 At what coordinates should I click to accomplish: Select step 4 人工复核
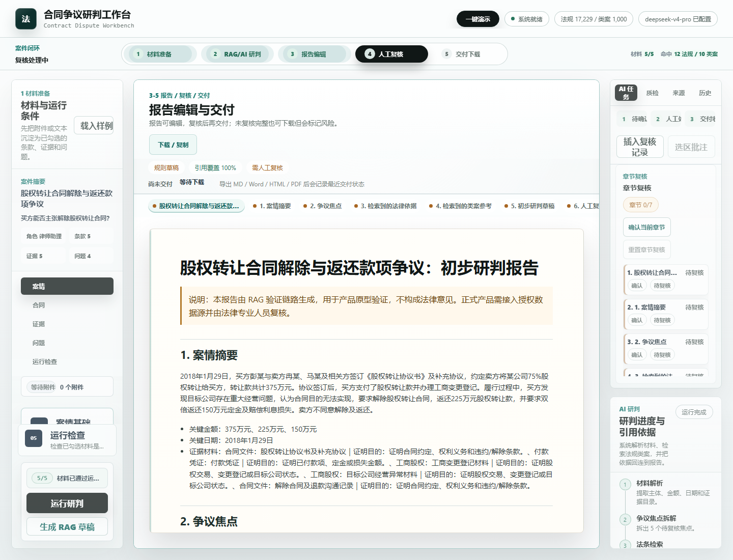point(391,54)
